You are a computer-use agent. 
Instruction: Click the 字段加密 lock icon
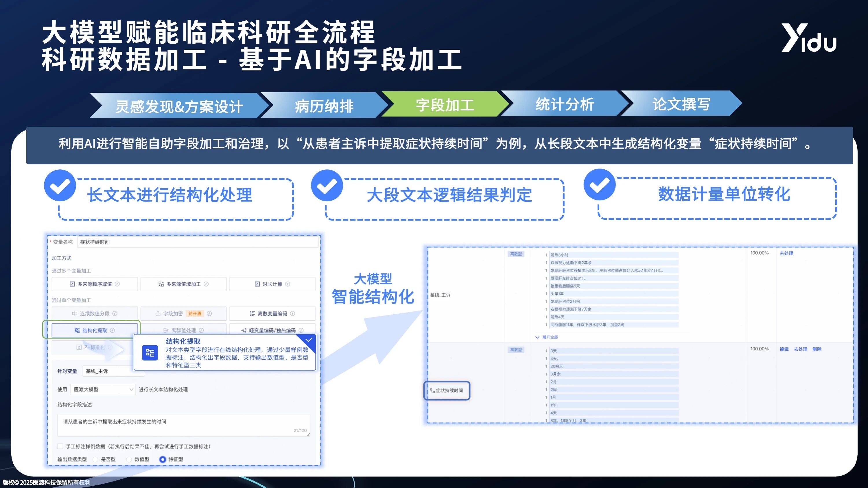(x=158, y=314)
